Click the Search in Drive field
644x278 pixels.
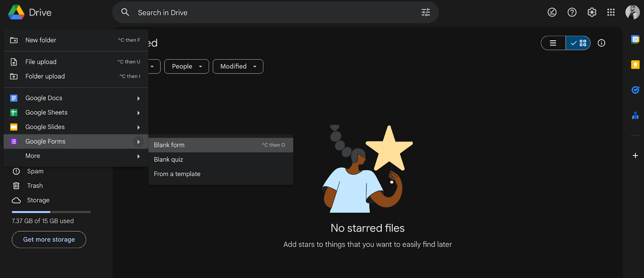coord(275,12)
